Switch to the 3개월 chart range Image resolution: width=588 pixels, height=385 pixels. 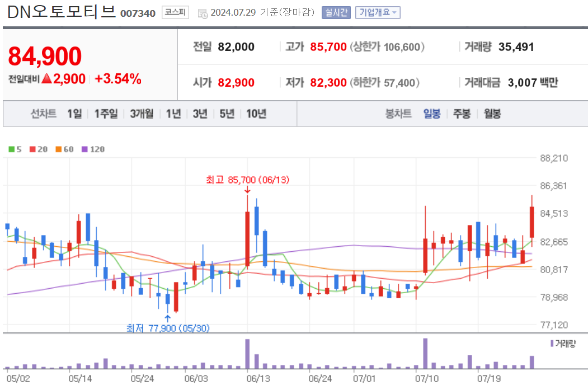click(142, 114)
